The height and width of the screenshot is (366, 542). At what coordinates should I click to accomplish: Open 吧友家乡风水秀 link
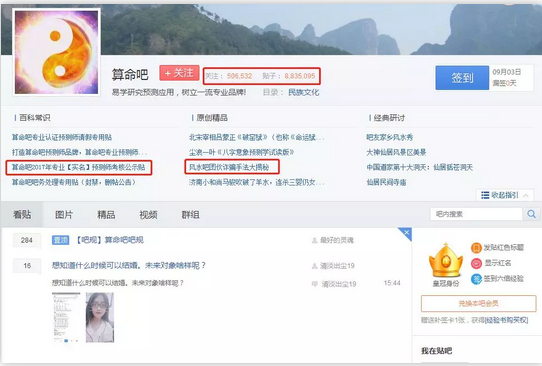[x=390, y=137]
